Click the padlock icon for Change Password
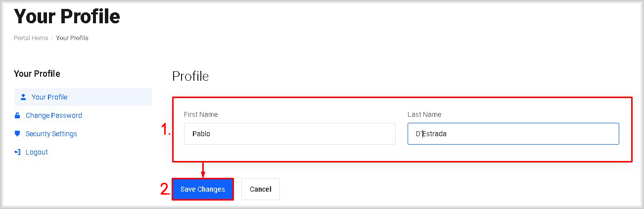Screen dimensions: 644x209 tap(17, 115)
